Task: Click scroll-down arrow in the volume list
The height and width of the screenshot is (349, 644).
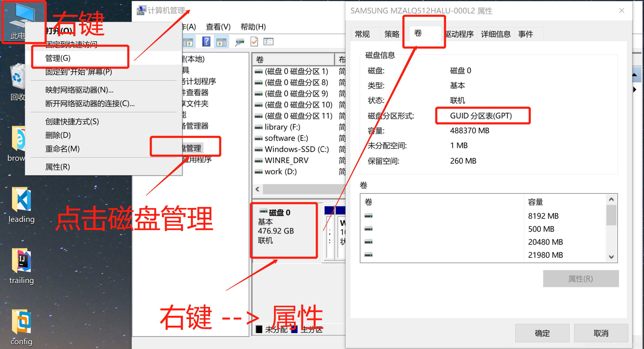Action: pos(611,257)
